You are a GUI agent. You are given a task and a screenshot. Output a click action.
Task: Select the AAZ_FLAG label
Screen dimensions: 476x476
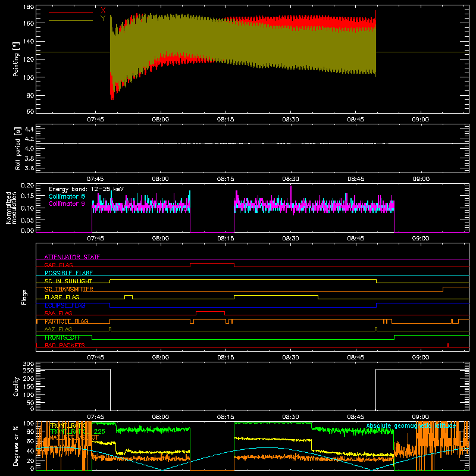[58, 329]
